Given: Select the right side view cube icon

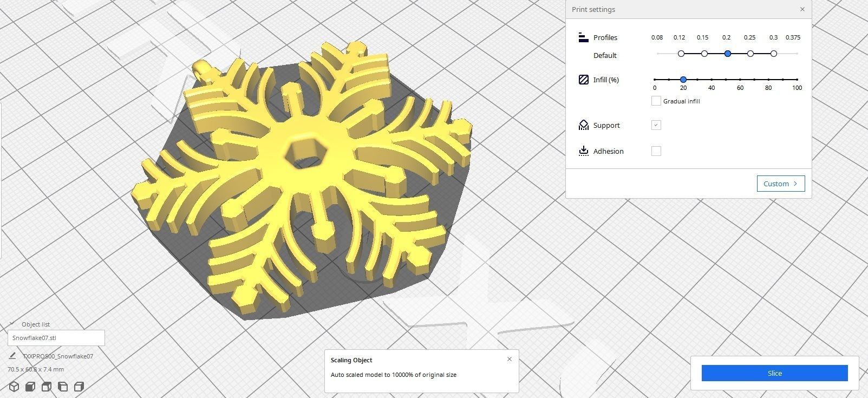Looking at the screenshot, I should click(x=79, y=386).
